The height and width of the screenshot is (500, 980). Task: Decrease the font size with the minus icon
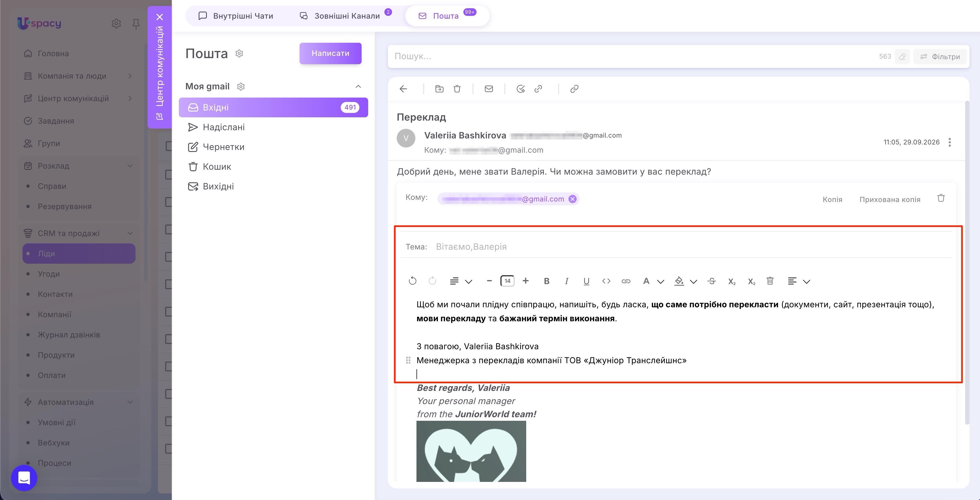pyautogui.click(x=489, y=281)
